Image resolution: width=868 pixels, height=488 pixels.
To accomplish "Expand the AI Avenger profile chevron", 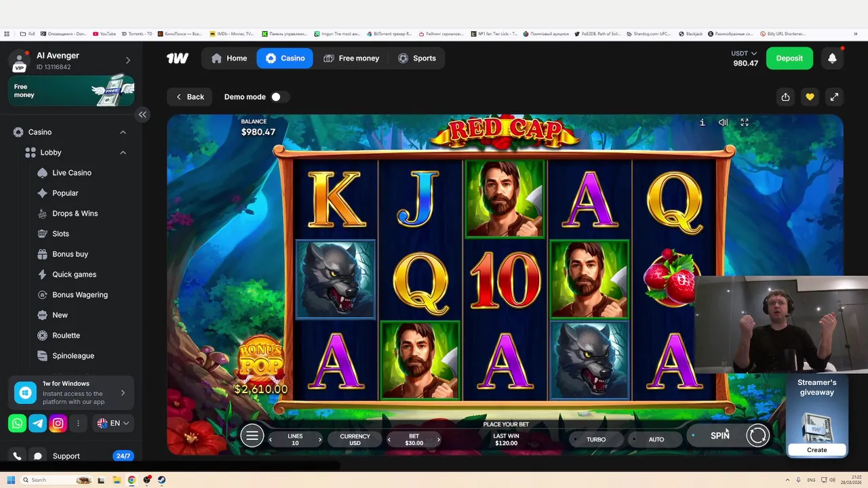I will pos(127,60).
